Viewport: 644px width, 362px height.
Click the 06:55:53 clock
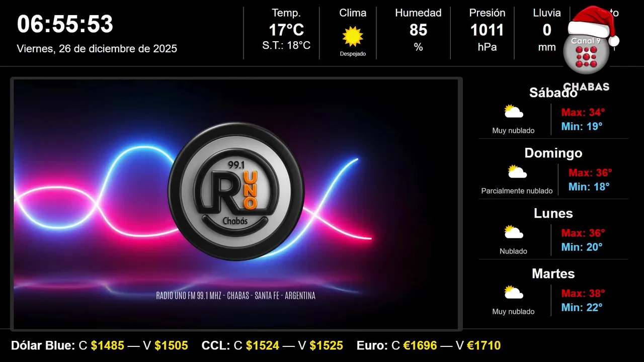point(65,24)
